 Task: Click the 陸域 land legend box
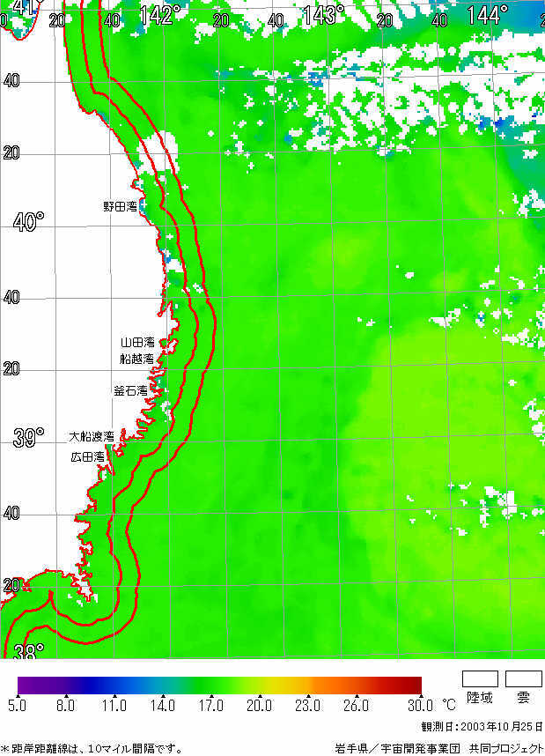(x=480, y=678)
